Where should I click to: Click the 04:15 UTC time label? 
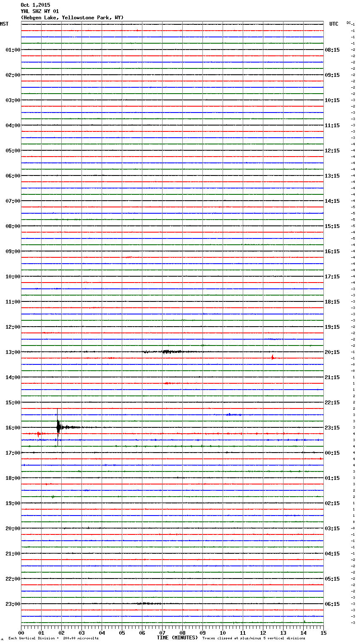[x=332, y=554]
